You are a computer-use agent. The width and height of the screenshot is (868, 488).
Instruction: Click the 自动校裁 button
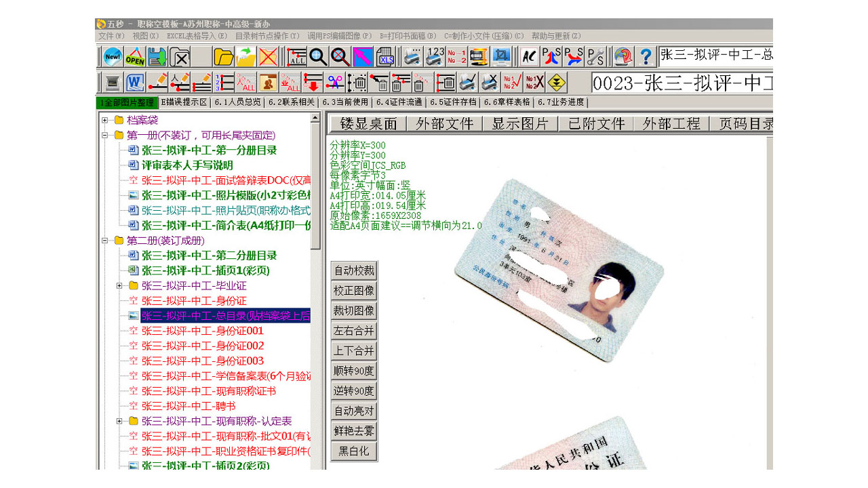pos(354,270)
